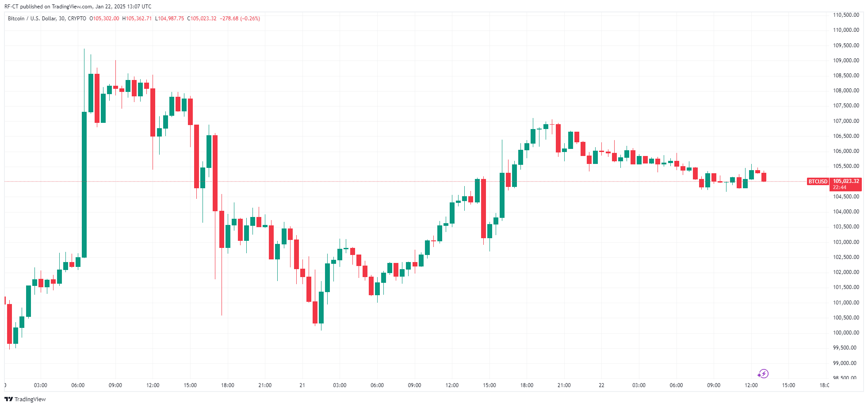This screenshot has height=407, width=868.
Task: Select the current price label 105,023.32 on the axis
Action: [846, 181]
